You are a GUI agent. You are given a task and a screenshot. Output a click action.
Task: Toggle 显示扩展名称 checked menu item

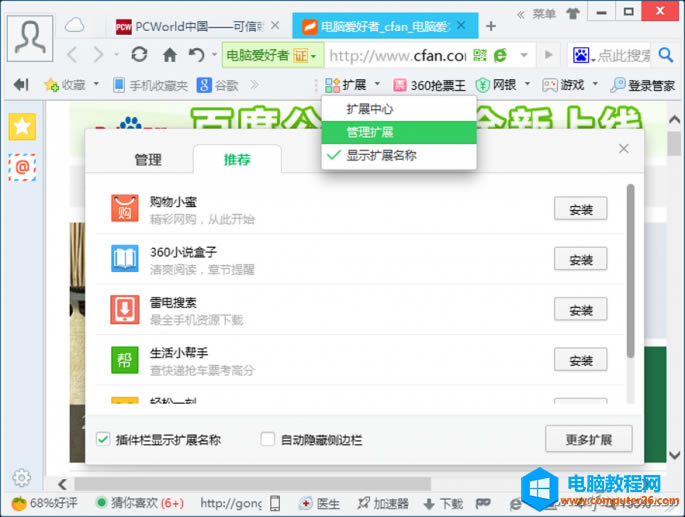coord(381,155)
